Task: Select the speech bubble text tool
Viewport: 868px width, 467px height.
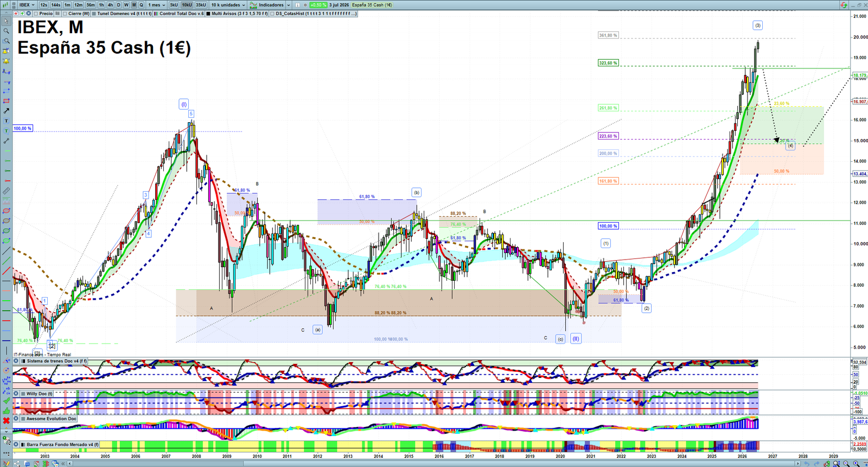Action: [7, 131]
